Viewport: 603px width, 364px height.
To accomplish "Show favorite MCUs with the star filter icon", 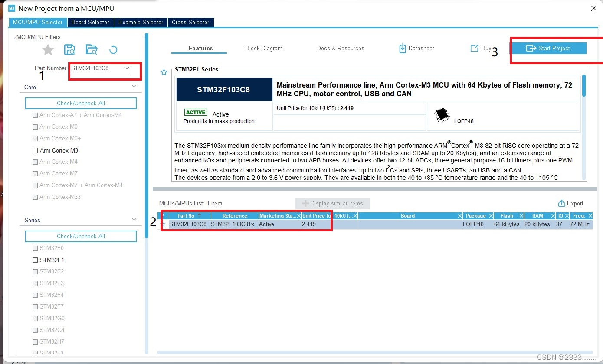I will coord(48,50).
